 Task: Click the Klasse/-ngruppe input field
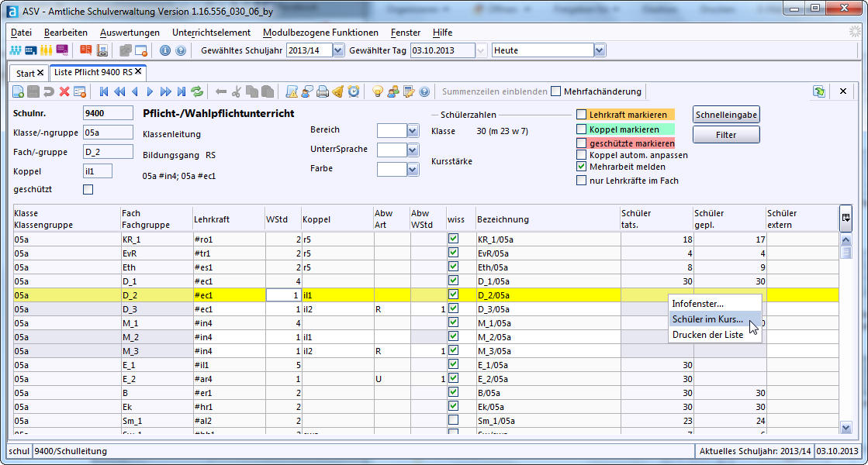108,133
